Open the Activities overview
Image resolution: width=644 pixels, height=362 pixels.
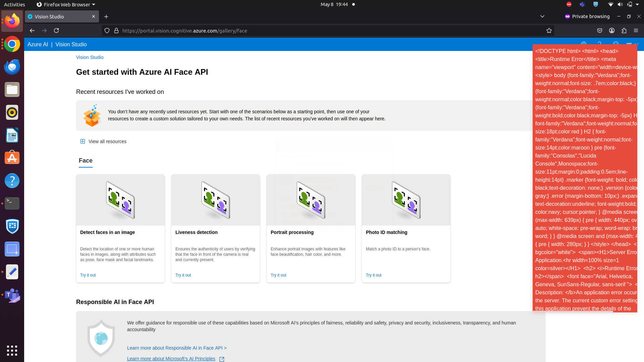(14, 4)
